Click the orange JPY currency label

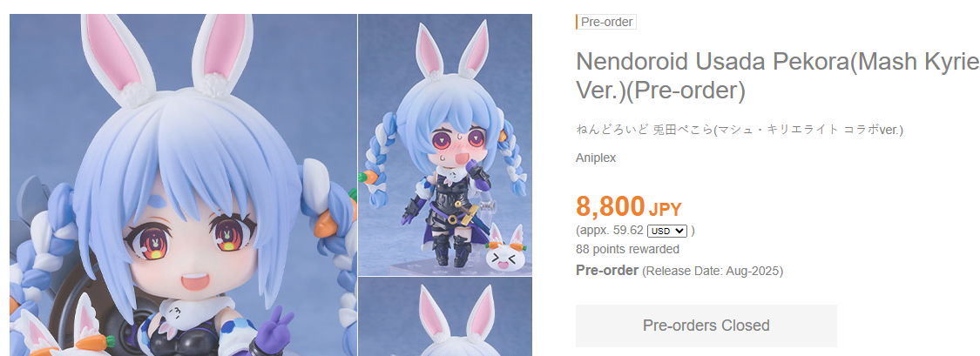click(x=665, y=209)
